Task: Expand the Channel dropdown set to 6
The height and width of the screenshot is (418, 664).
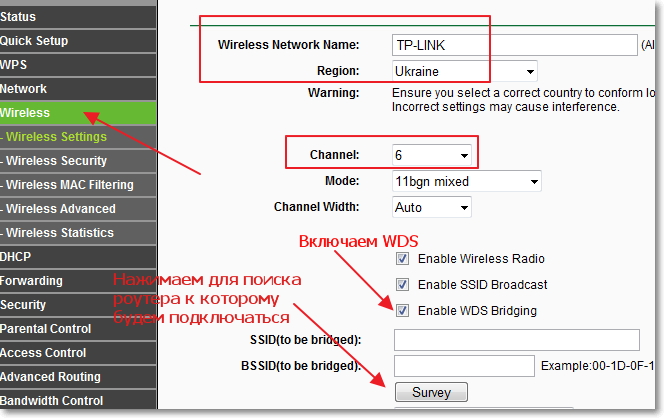Action: coord(432,156)
